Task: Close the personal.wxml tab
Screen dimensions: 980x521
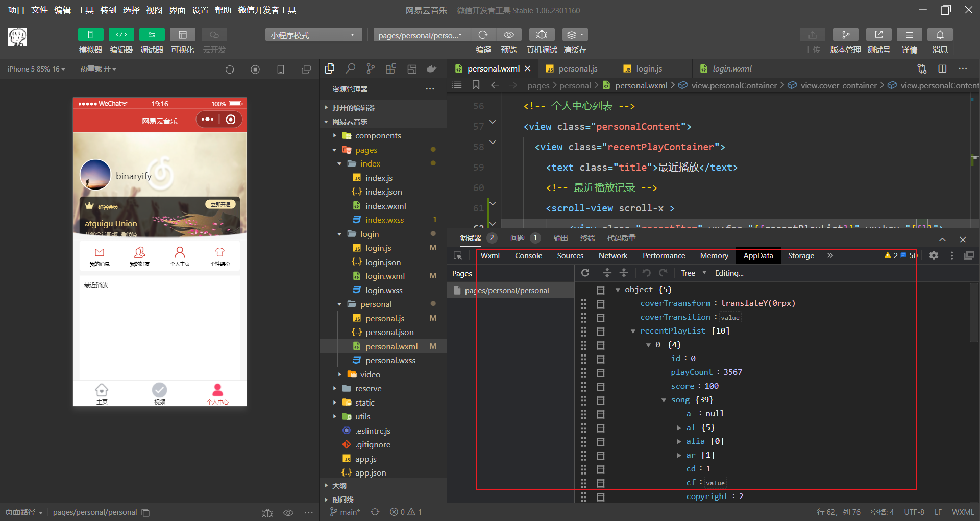Action: [x=528, y=68]
